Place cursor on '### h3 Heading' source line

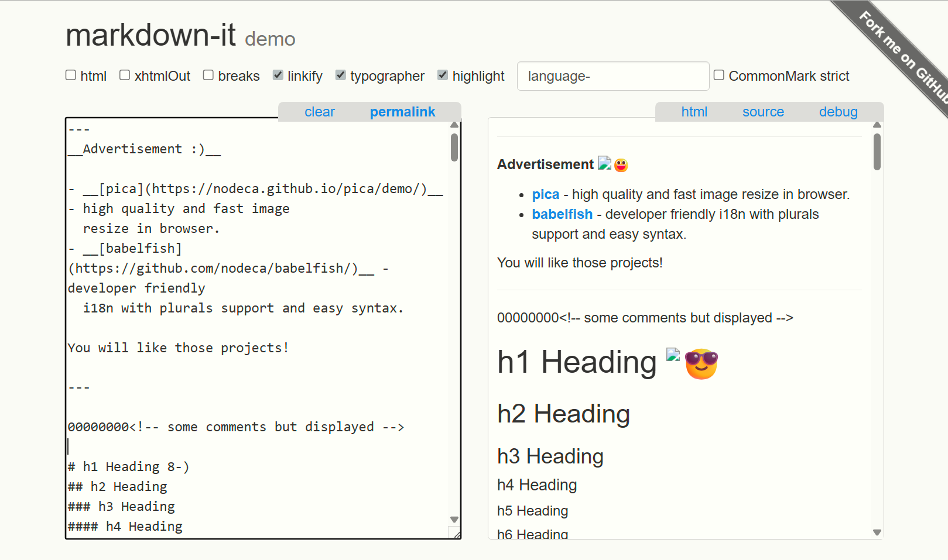(121, 507)
